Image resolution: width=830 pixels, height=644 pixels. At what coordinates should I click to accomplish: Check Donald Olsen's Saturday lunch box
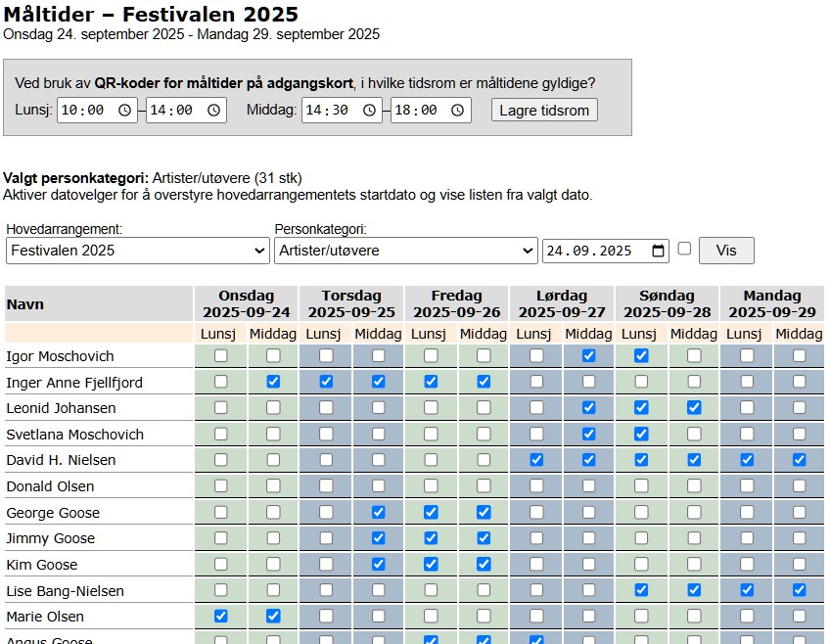[536, 485]
